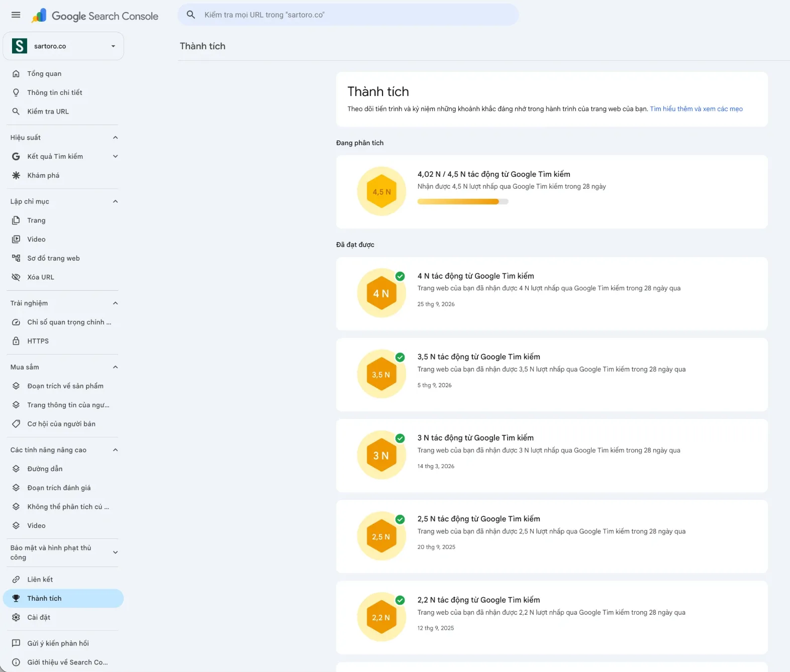Screen dimensions: 790x672
Task: Click the 2,5 N achievement badge
Action: 381,536
